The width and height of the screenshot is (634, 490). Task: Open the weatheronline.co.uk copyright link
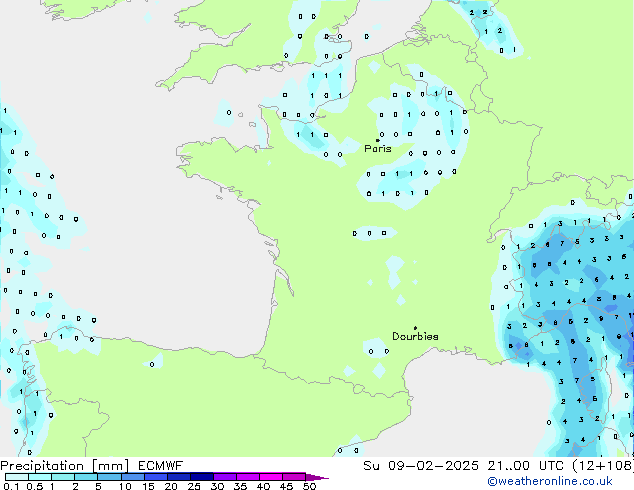550,481
